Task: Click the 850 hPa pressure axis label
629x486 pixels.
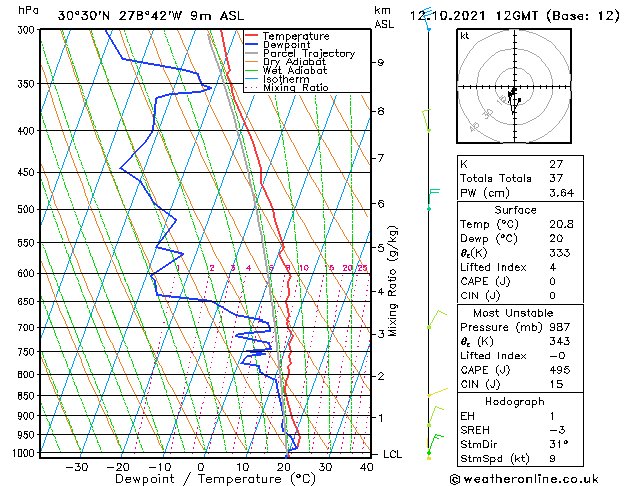Action: [27, 396]
